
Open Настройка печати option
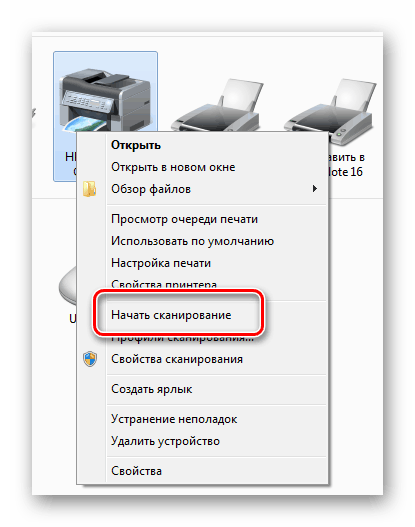[x=161, y=263]
